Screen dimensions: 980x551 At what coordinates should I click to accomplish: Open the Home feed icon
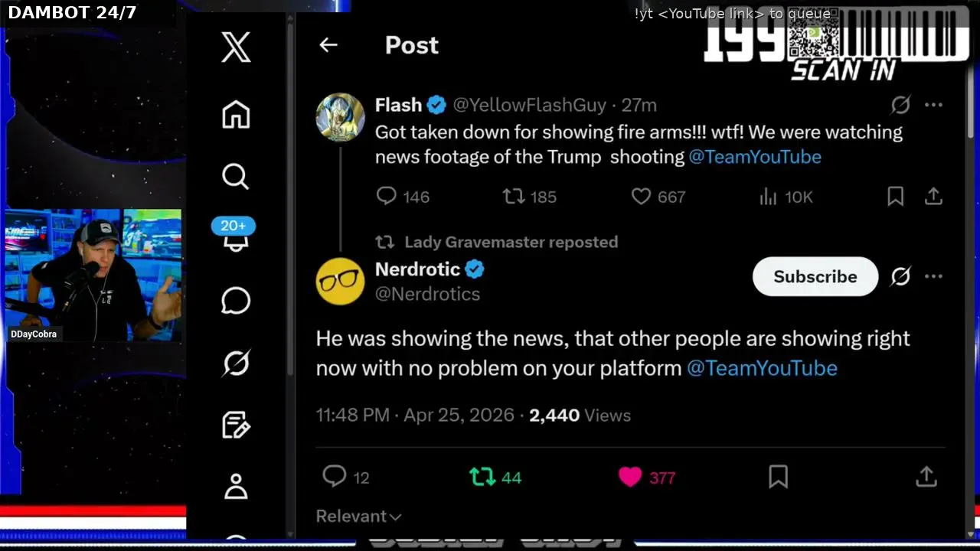tap(236, 115)
